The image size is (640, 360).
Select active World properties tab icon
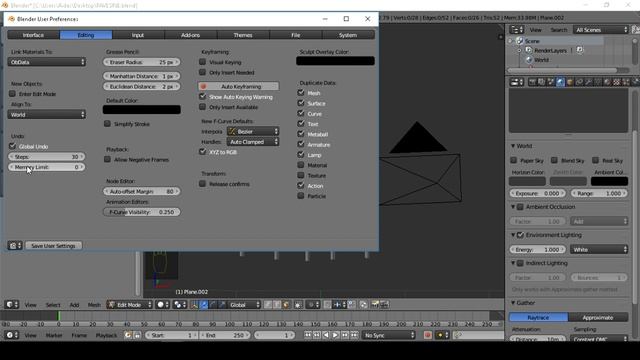coord(560,82)
